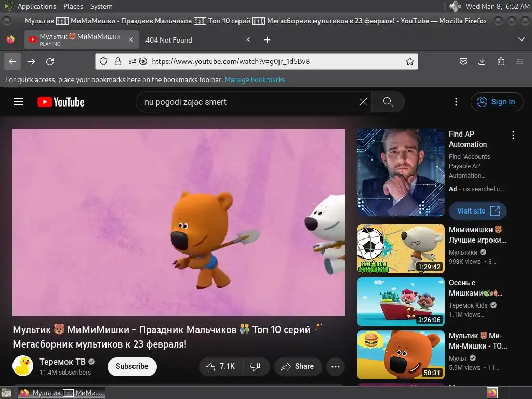Click the show desktop icon in bottom panel
Image resolution: width=532 pixels, height=399 pixels.
6,393
